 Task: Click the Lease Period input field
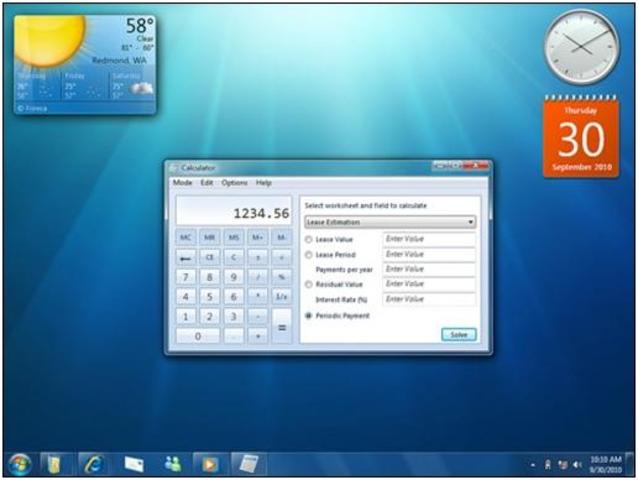coord(429,254)
